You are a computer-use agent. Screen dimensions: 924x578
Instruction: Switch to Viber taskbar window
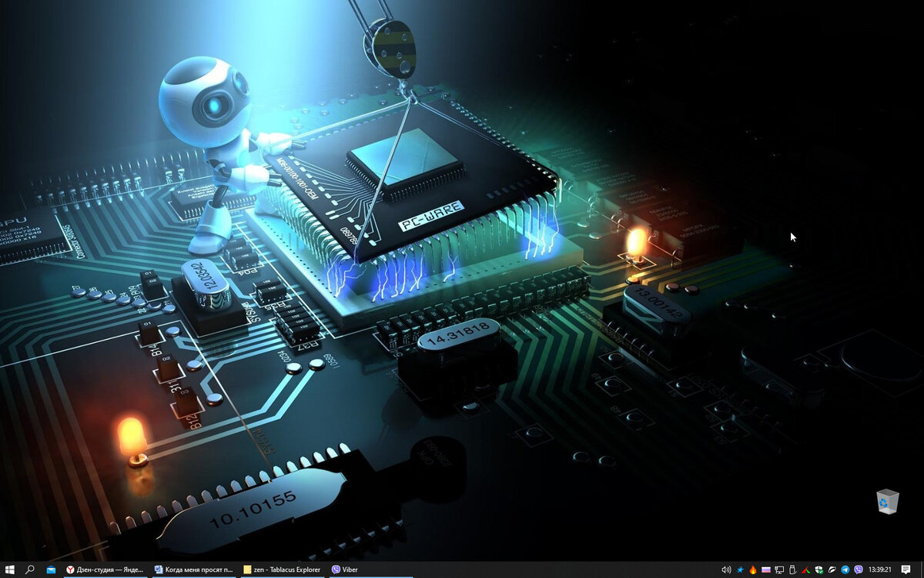tap(371, 570)
